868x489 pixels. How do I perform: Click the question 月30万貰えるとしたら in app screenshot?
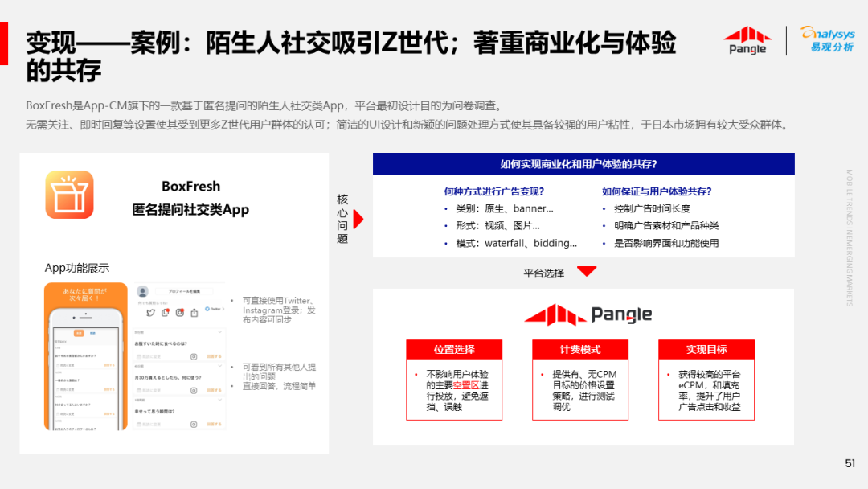coord(168,378)
